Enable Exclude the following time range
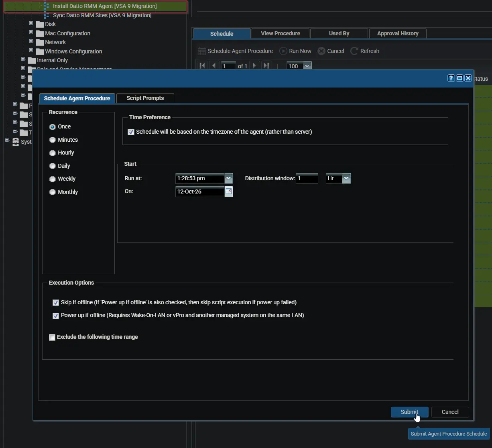 52,337
